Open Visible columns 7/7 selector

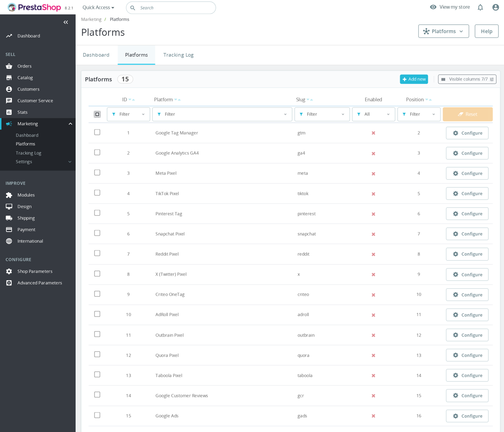tap(467, 79)
